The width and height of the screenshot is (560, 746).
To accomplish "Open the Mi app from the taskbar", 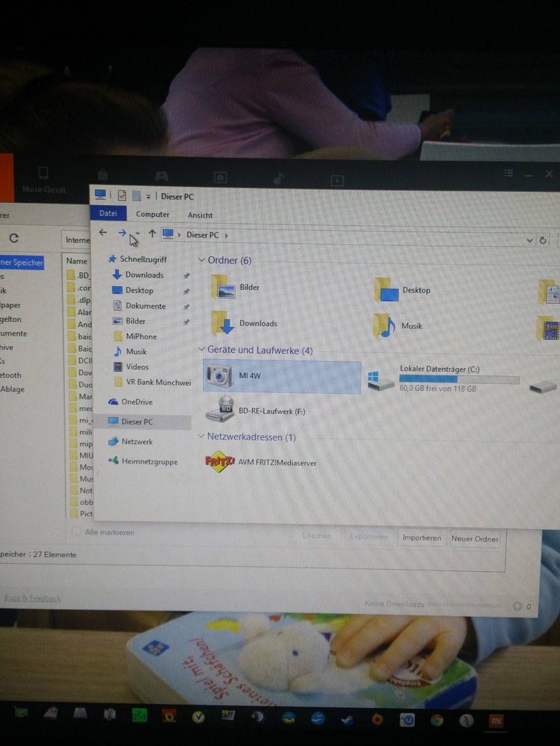I will point(496,721).
